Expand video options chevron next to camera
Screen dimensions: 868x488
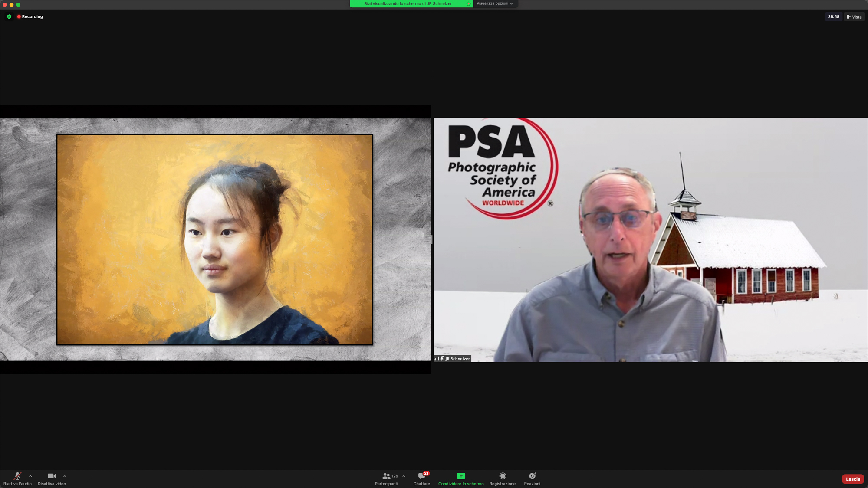pyautogui.click(x=65, y=476)
